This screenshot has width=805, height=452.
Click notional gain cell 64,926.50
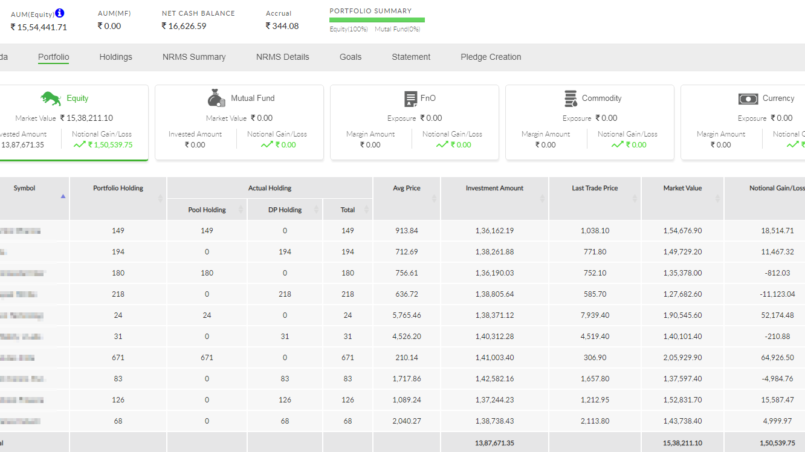tap(777, 357)
